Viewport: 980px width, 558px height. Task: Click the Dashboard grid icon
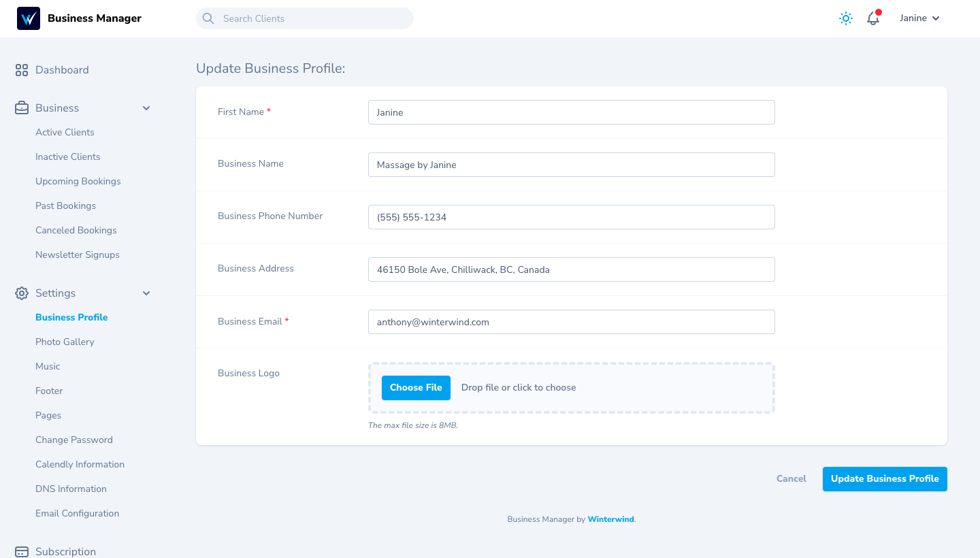[x=21, y=69]
